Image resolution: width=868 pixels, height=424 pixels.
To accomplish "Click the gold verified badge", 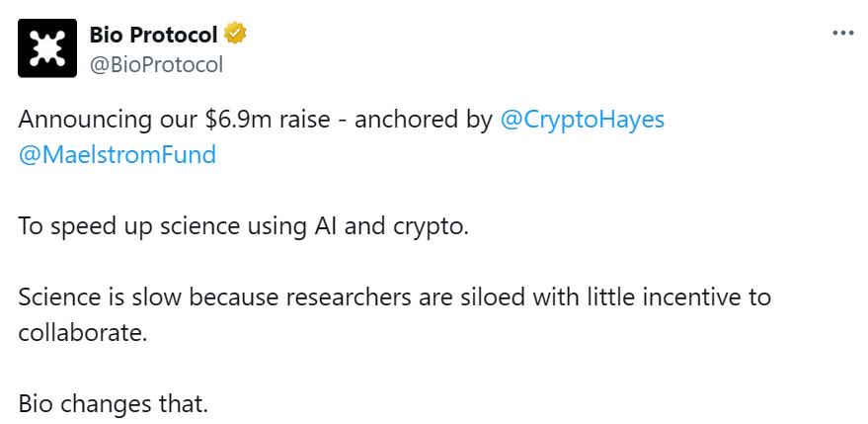I will 235,35.
